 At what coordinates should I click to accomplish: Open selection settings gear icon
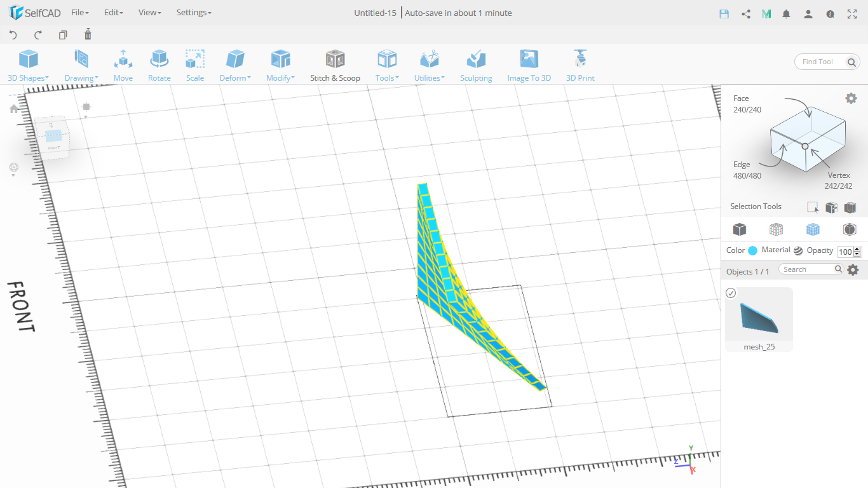click(851, 98)
